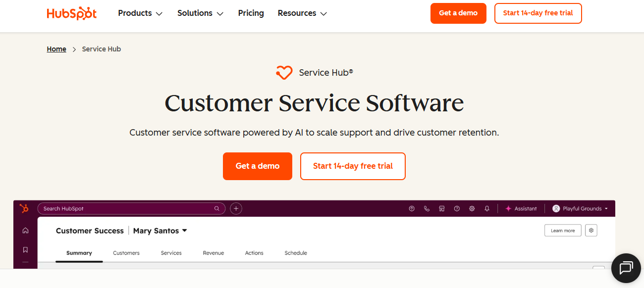The width and height of the screenshot is (644, 288).
Task: Click the help question mark icon
Action: pos(457,208)
